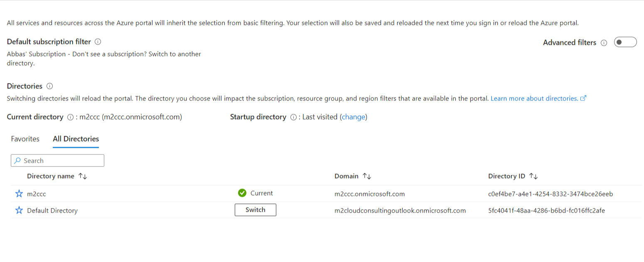Select the m2ccc directory row
644x262 pixels.
click(326, 193)
